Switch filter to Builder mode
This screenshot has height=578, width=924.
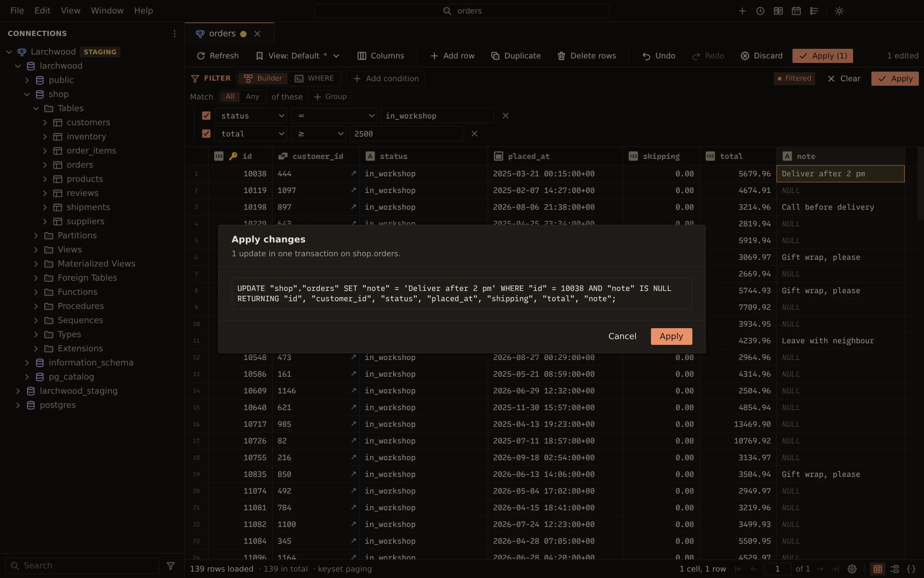(263, 78)
